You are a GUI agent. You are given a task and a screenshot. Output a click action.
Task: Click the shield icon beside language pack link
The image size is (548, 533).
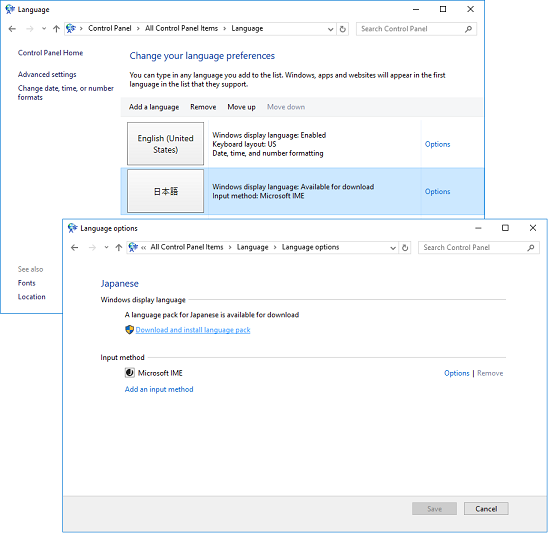(129, 330)
